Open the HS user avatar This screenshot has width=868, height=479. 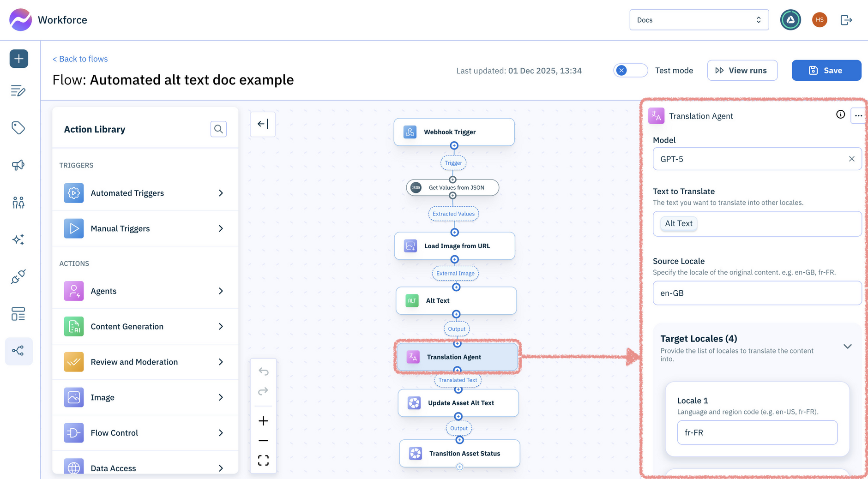(820, 20)
